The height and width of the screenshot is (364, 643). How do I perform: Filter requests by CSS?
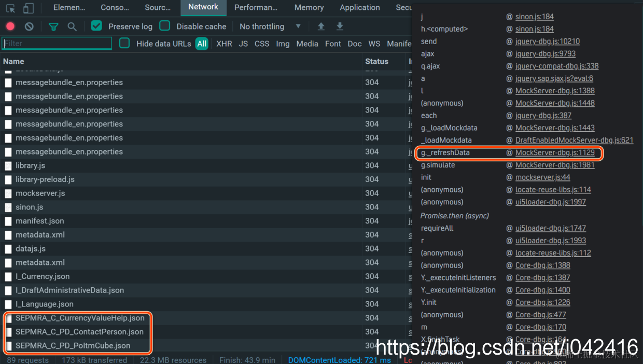coord(262,44)
